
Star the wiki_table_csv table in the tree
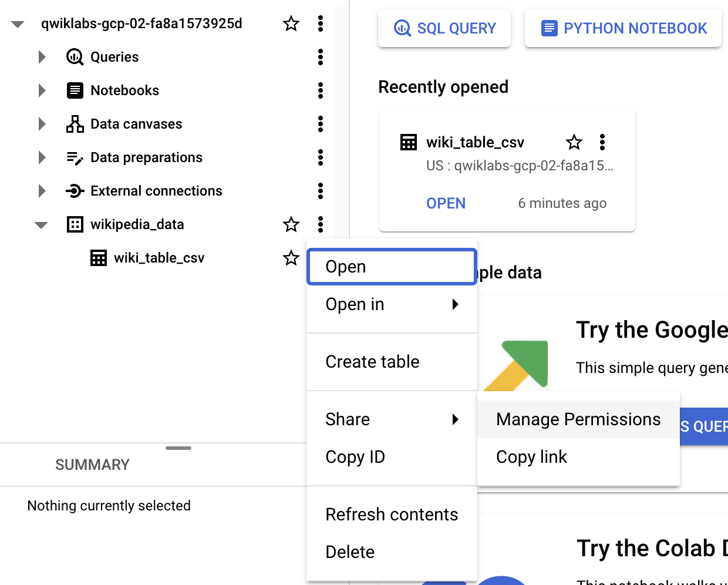291,258
